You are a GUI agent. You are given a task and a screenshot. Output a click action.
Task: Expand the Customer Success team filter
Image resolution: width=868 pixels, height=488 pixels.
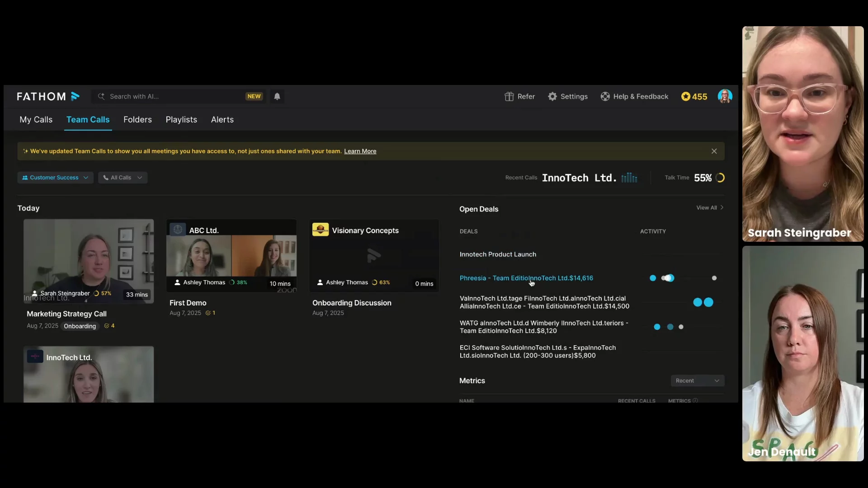click(55, 178)
